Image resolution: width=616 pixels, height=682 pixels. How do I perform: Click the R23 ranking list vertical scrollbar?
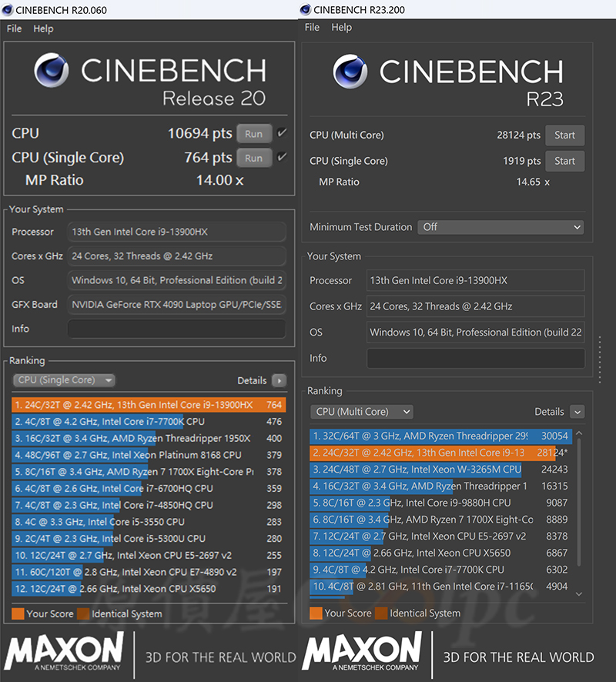coord(579,503)
